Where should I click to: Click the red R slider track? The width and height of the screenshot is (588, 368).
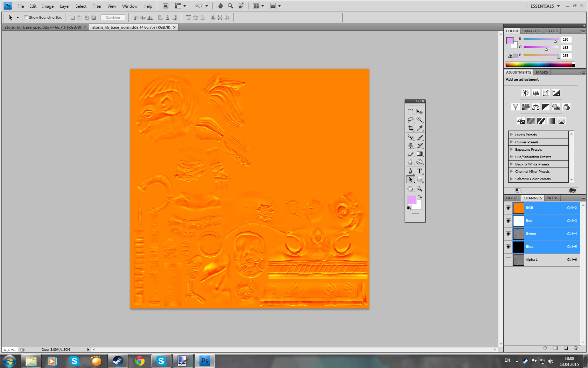[x=541, y=39]
